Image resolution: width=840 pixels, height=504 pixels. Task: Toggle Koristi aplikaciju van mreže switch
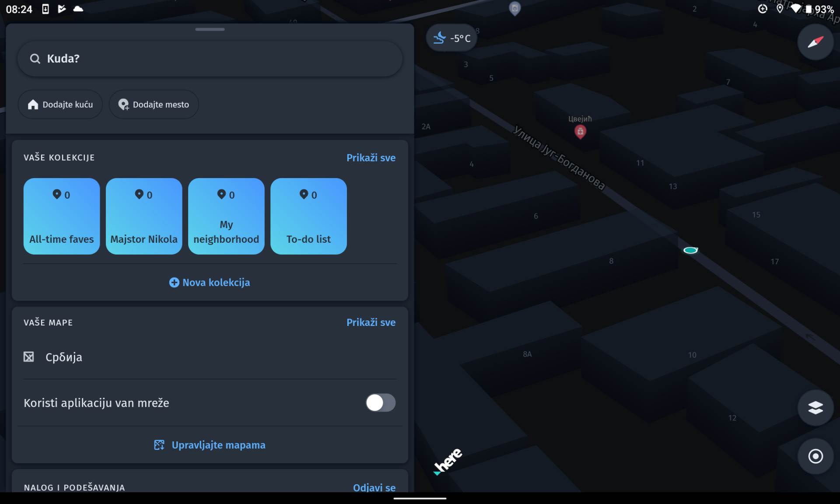[380, 402]
